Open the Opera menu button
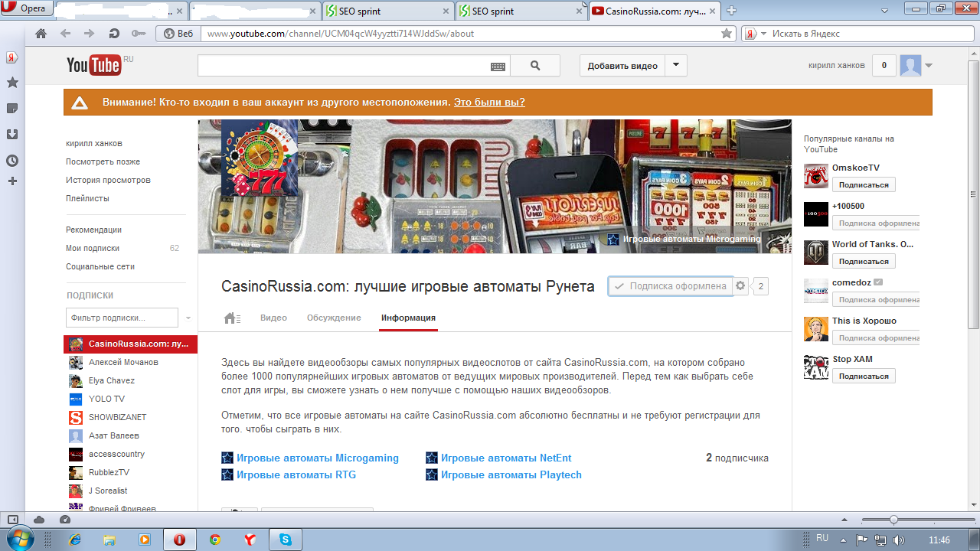The height and width of the screenshot is (551, 980). pos(27,8)
